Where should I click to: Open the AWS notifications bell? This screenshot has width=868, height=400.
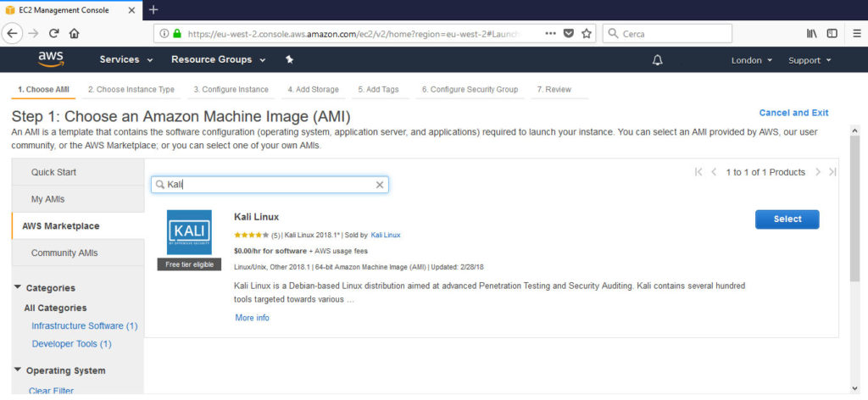[657, 60]
